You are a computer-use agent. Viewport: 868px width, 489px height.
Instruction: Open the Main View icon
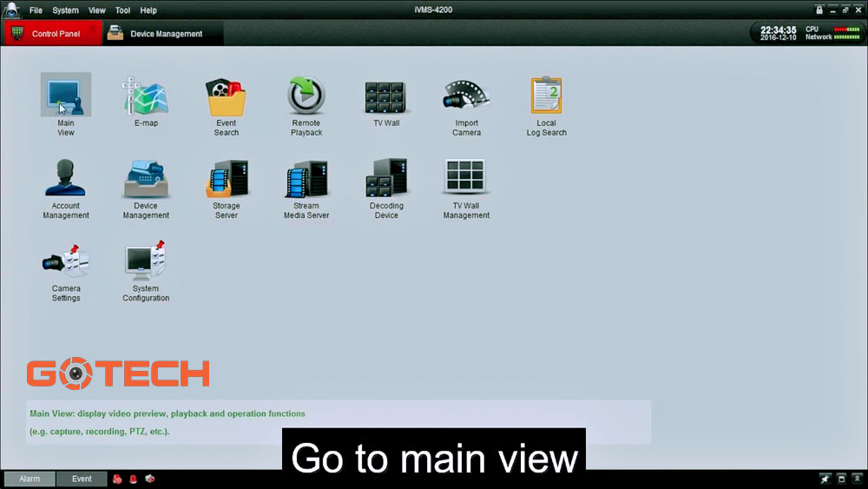[x=66, y=96]
